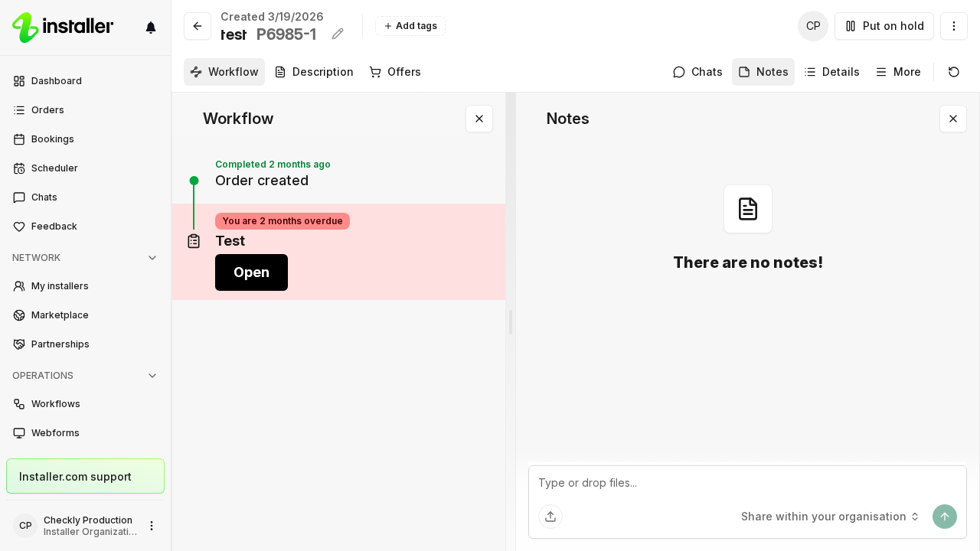Open Feedback page
Viewport: 980px width, 551px height.
[86, 227]
